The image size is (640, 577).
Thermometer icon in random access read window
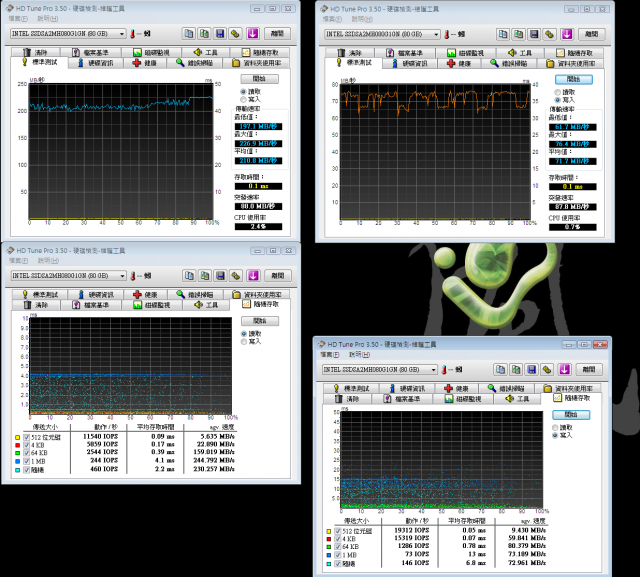coord(133,276)
